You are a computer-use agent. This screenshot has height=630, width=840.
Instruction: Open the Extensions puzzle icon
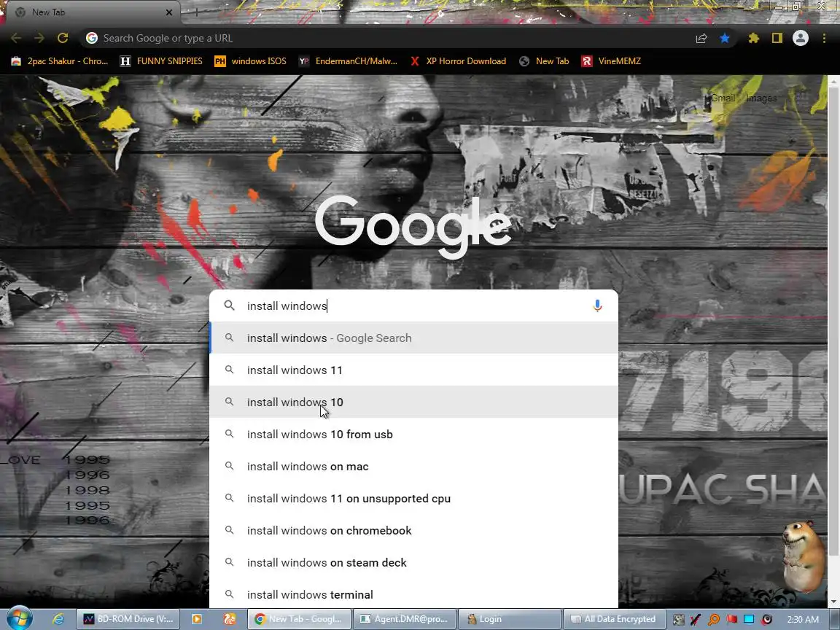[x=754, y=38]
